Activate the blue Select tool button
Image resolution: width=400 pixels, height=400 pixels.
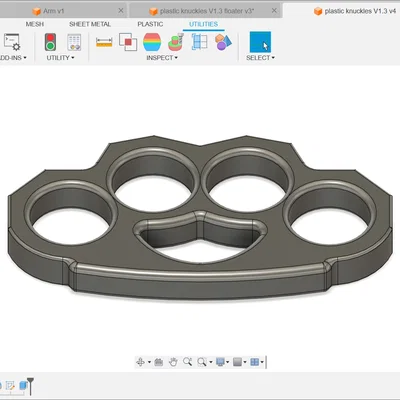click(260, 42)
